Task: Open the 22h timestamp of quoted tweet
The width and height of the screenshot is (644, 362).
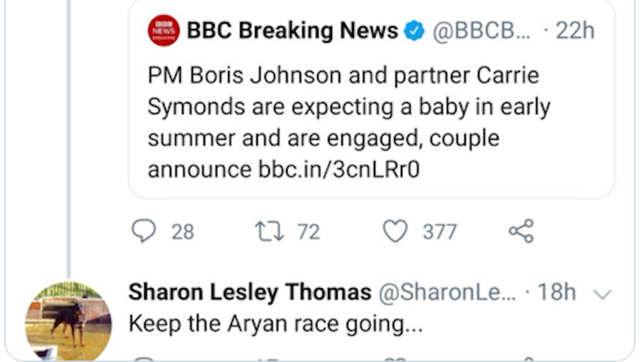Action: (x=574, y=32)
